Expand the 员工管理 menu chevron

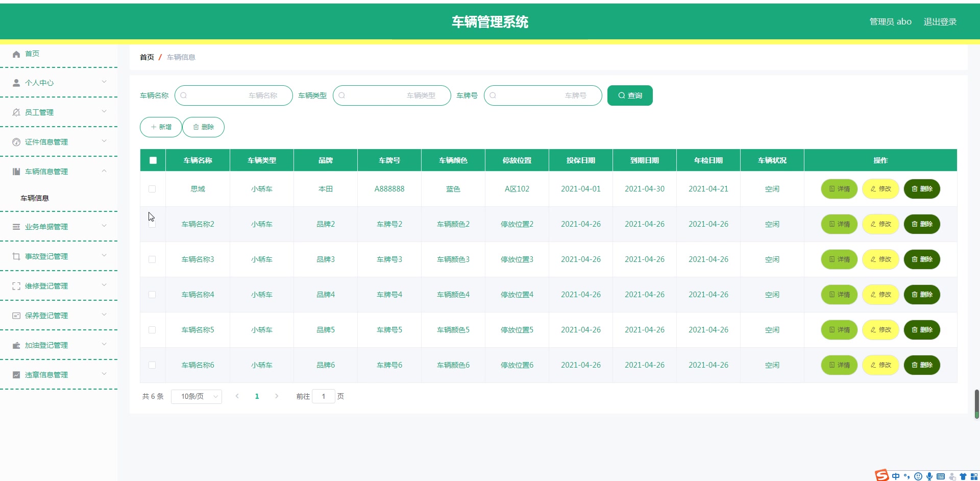104,111
